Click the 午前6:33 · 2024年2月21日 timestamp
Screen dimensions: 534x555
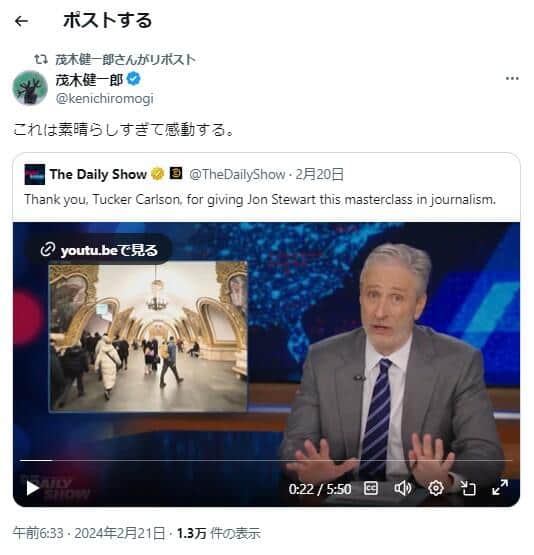[x=89, y=533]
